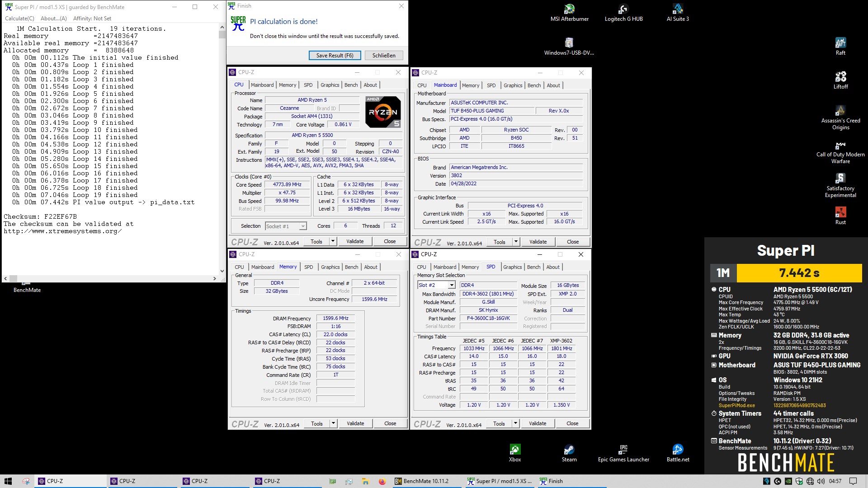Switch to Bench tab in CPU window
The height and width of the screenshot is (488, 868).
(x=351, y=85)
